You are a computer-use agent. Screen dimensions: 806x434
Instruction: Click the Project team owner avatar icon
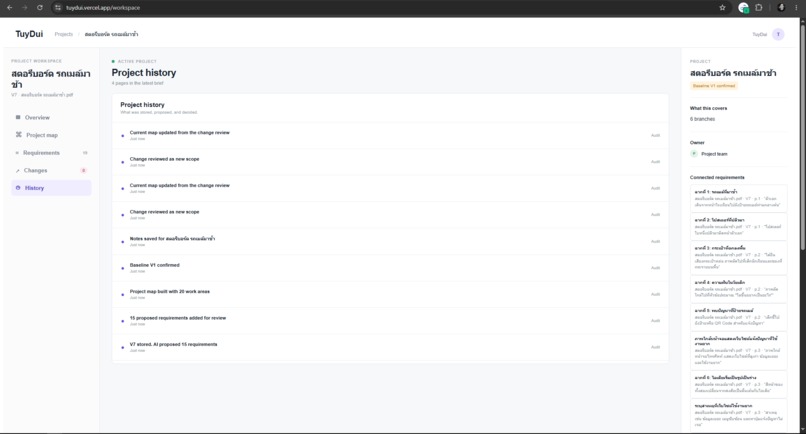694,154
